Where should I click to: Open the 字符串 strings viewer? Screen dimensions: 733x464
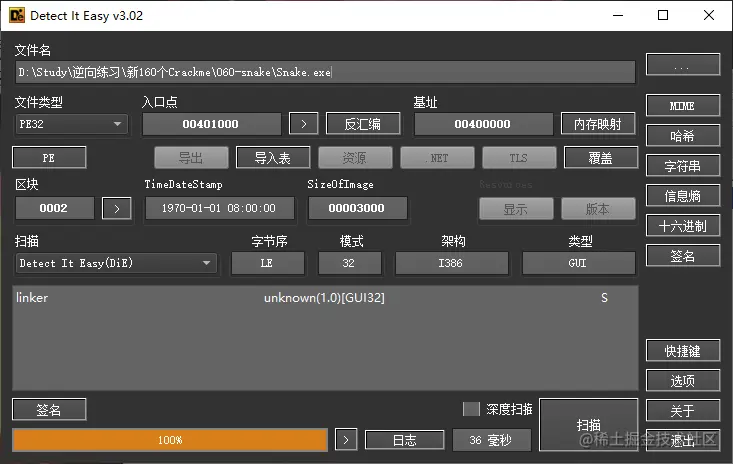(x=683, y=166)
